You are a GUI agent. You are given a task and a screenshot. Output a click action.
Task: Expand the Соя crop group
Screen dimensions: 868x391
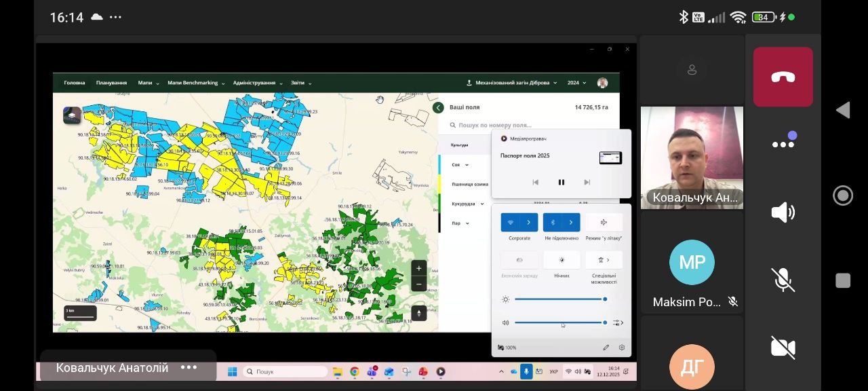pos(467,165)
